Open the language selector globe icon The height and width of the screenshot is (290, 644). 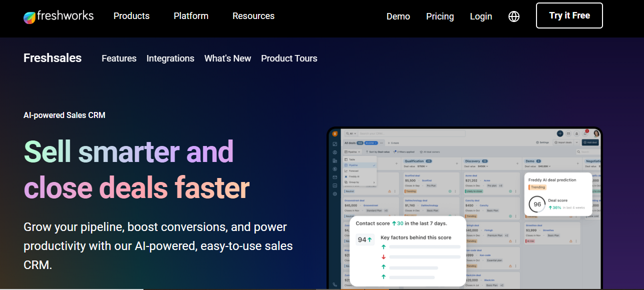click(514, 16)
